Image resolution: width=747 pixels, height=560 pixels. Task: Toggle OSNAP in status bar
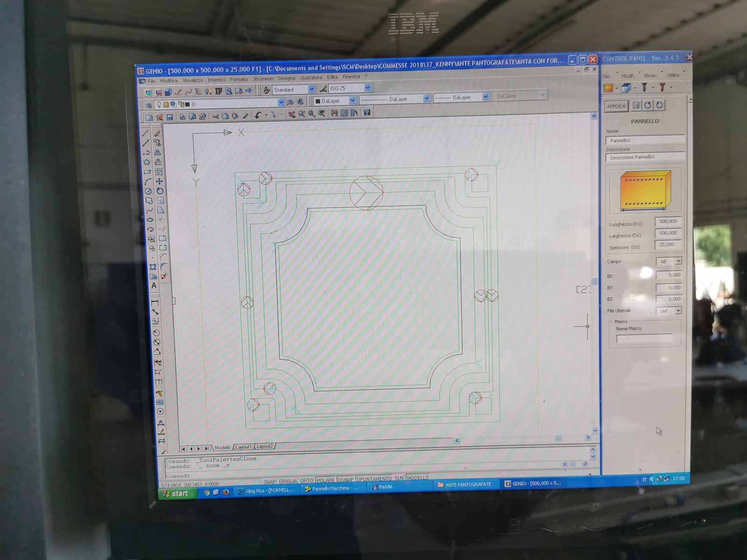tap(345, 480)
